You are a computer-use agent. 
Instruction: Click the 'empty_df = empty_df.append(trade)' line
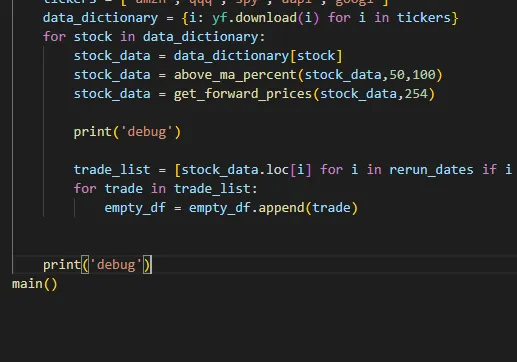[x=231, y=208]
